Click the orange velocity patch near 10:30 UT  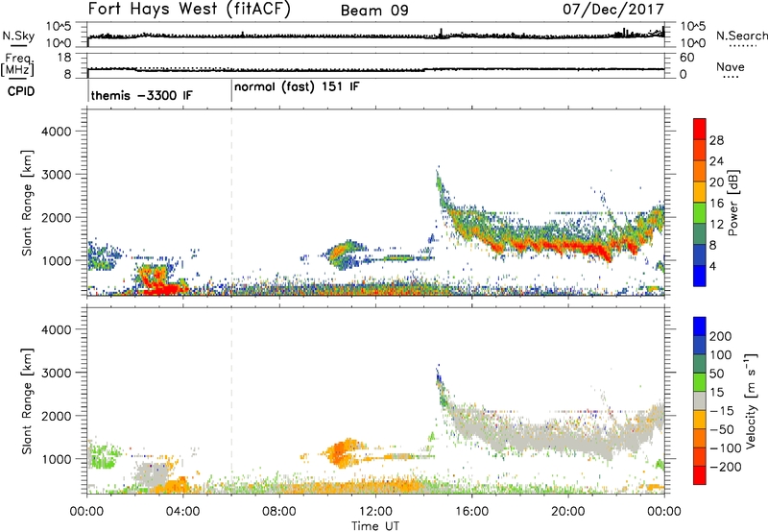(339, 452)
